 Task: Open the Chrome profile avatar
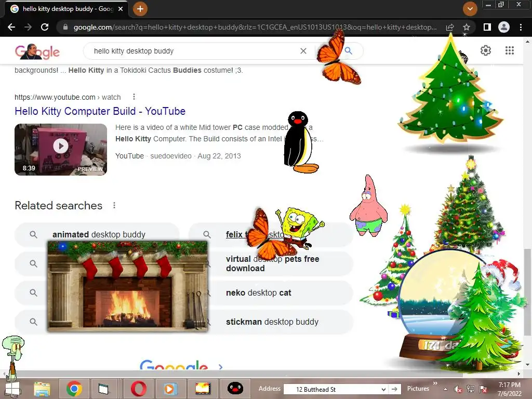click(504, 27)
